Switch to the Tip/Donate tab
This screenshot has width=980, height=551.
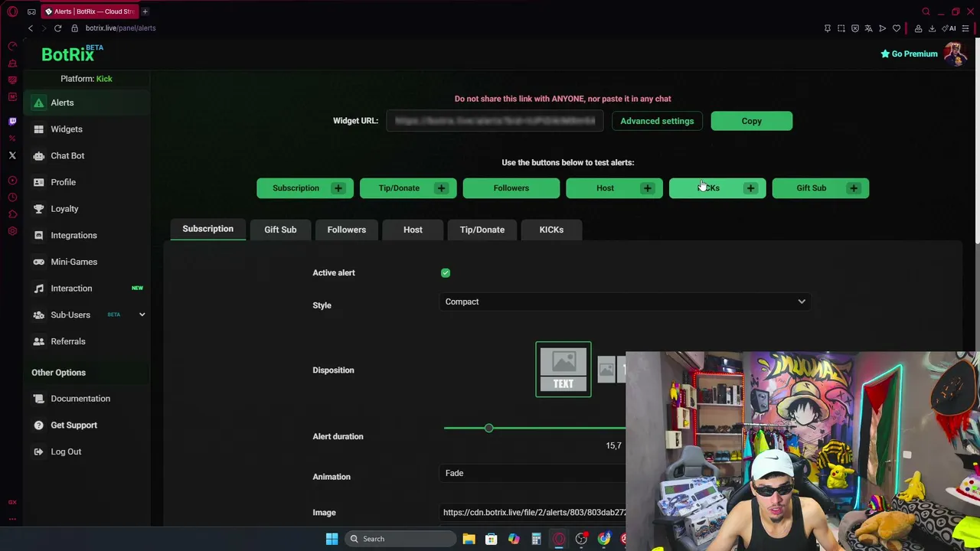(482, 230)
